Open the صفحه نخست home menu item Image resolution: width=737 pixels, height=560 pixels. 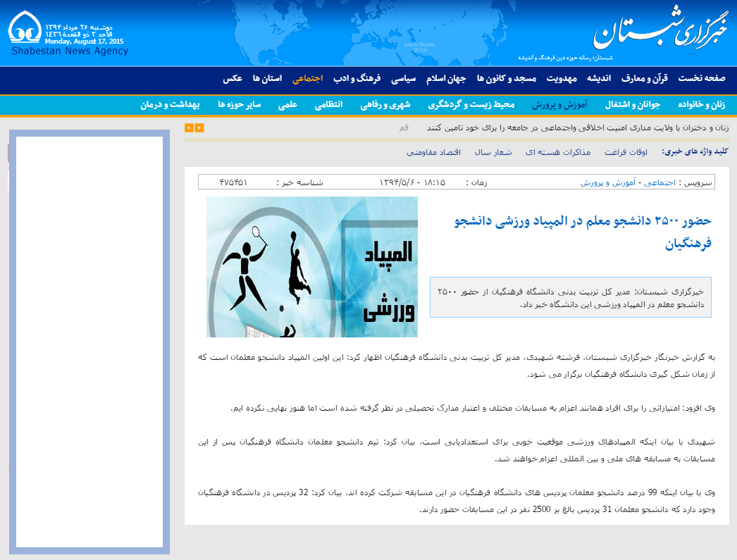point(701,78)
